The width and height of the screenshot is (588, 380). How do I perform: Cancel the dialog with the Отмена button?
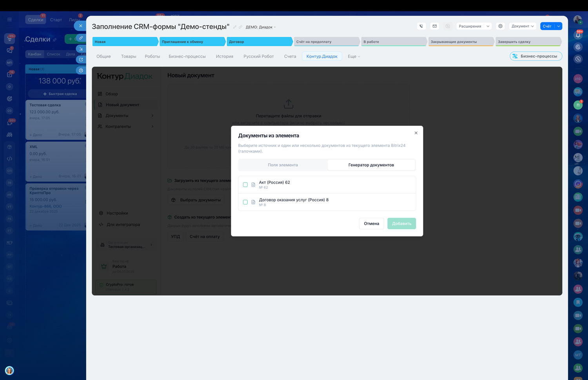point(372,224)
